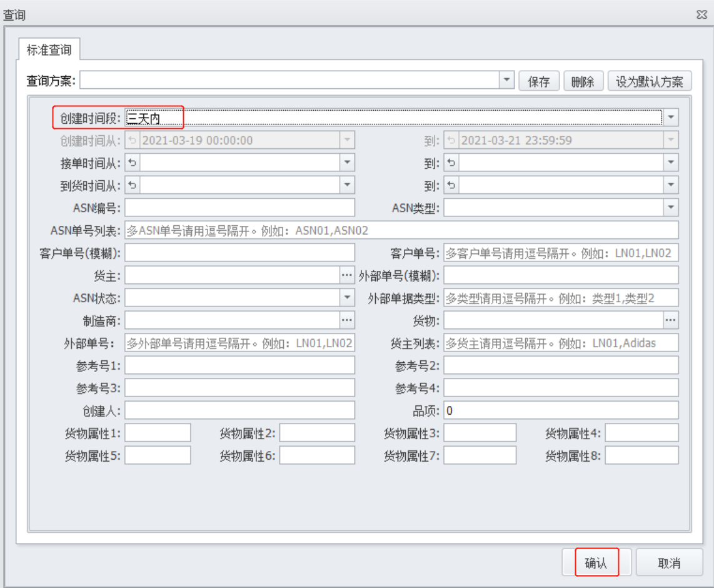Open the ASN类型 dropdown

pos(671,208)
